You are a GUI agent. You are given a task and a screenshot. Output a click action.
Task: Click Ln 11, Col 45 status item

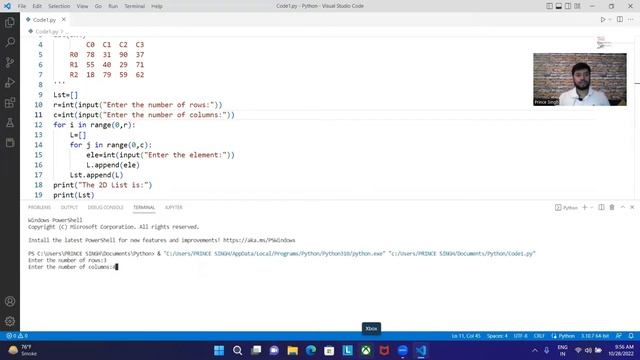(466, 336)
